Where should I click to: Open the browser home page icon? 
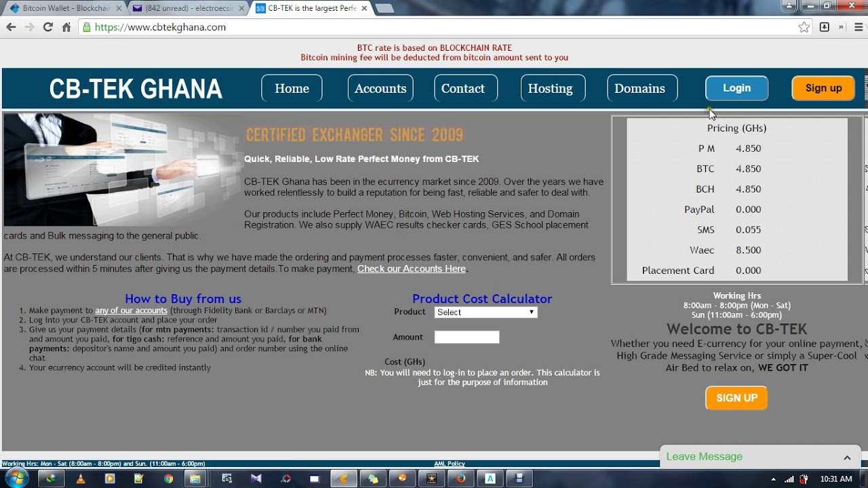pos(66,27)
